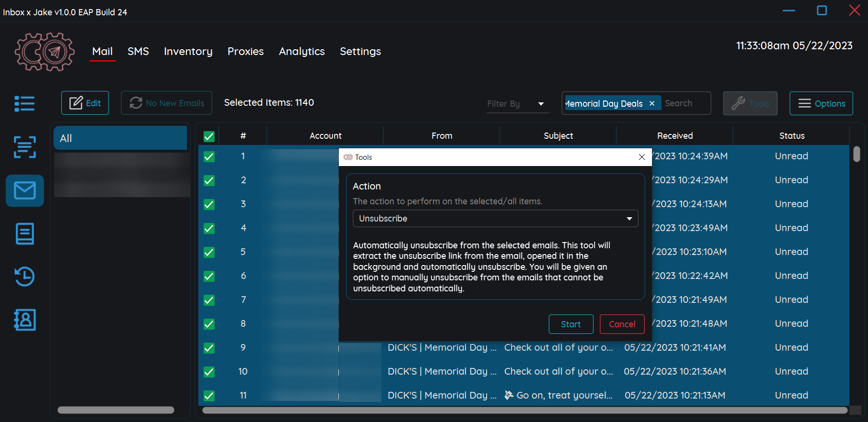
Task: Open the history clock icon in sidebar
Action: coord(24,277)
